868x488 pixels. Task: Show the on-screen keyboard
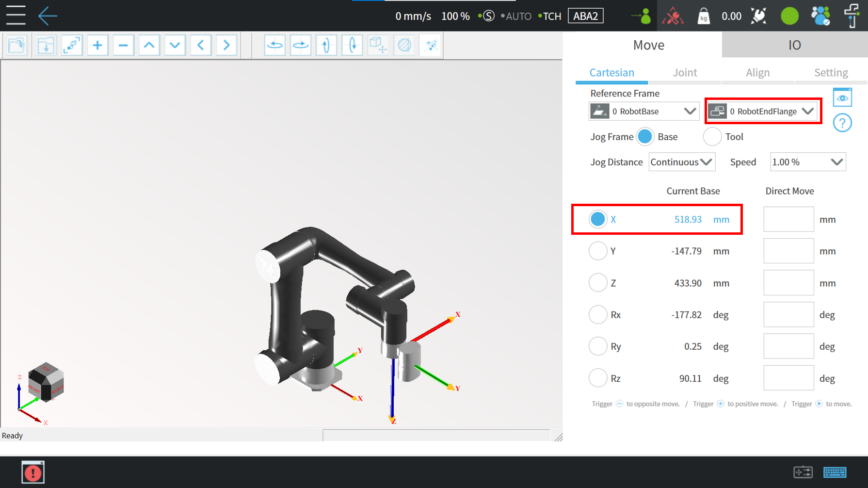tap(835, 472)
